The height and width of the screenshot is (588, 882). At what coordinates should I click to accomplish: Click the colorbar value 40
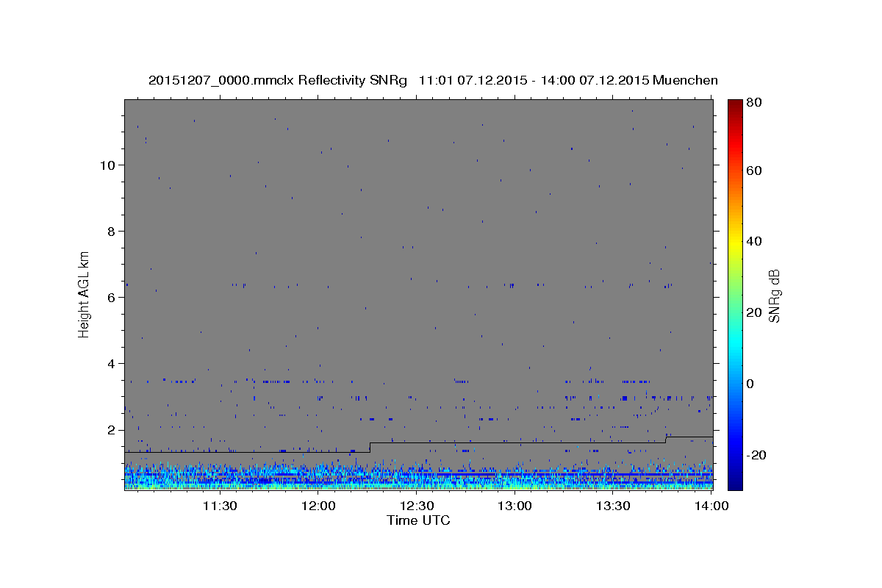point(753,241)
